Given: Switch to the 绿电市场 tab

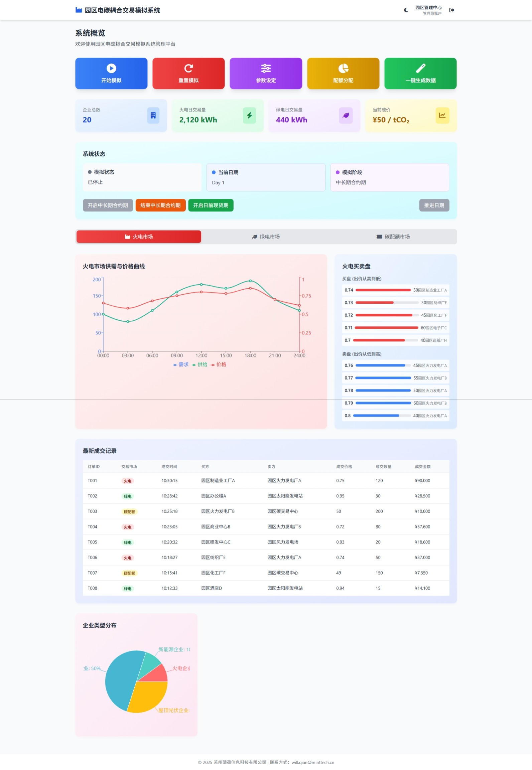Looking at the screenshot, I should click(x=266, y=237).
